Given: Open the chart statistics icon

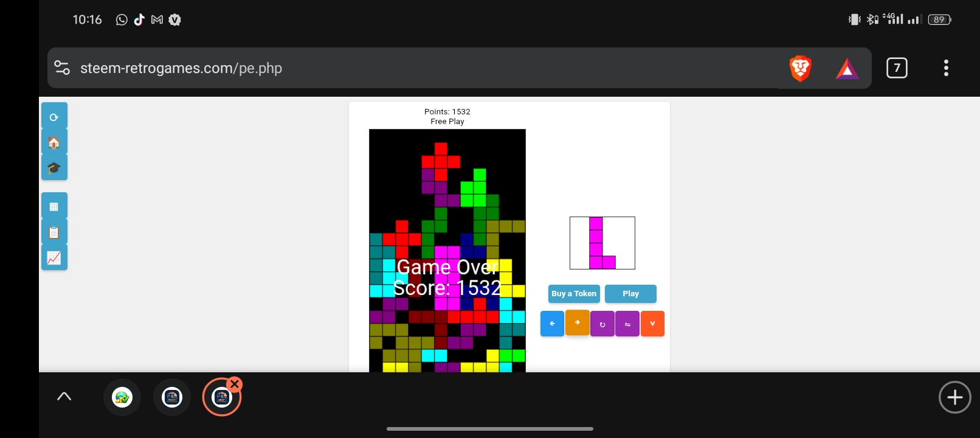Looking at the screenshot, I should (x=54, y=257).
